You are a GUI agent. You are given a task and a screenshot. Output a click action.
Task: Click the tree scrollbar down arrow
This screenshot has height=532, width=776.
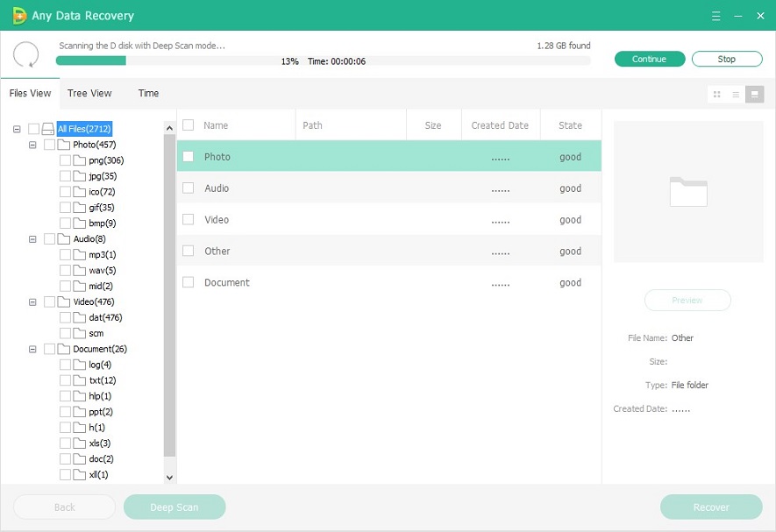pyautogui.click(x=169, y=478)
